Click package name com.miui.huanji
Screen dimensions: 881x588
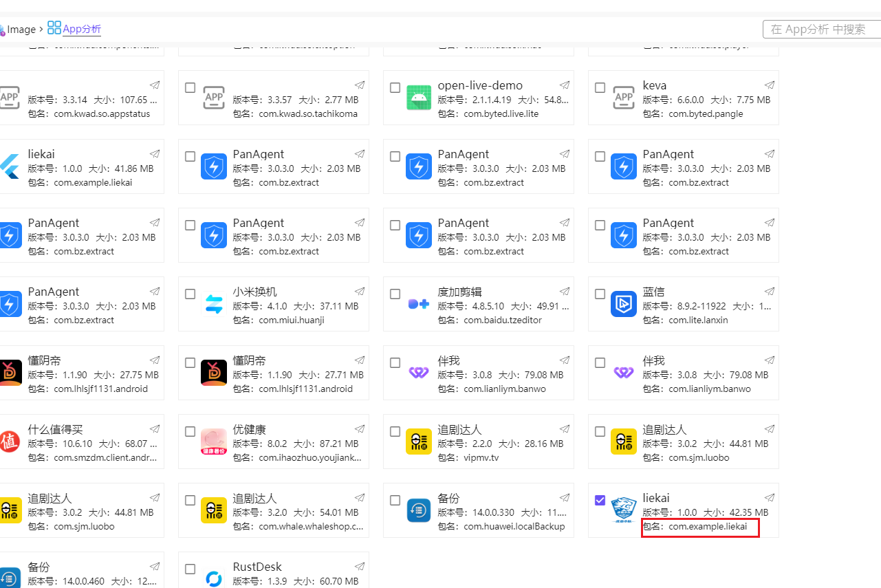pos(292,320)
